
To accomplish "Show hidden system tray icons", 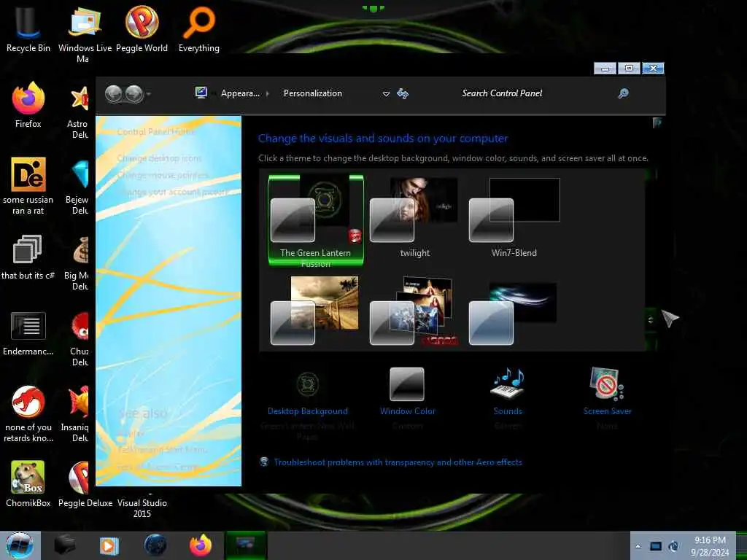I will pos(638,546).
